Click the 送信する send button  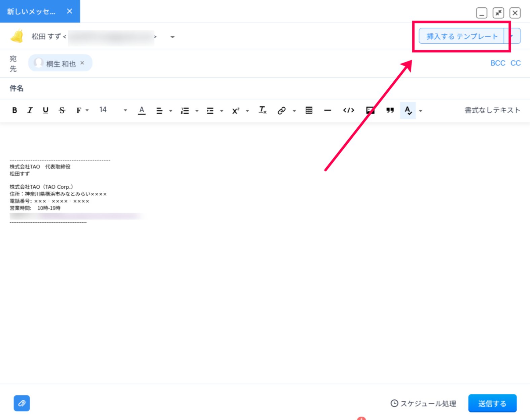[x=492, y=403]
